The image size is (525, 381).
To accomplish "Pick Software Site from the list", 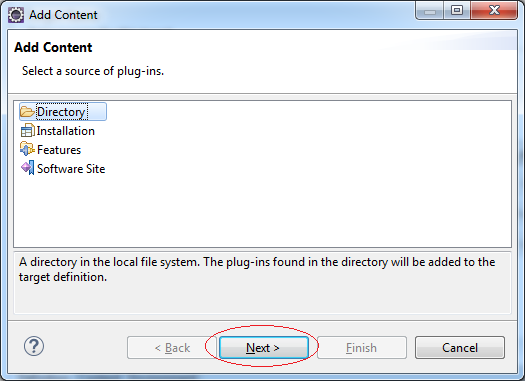I will pyautogui.click(x=63, y=168).
